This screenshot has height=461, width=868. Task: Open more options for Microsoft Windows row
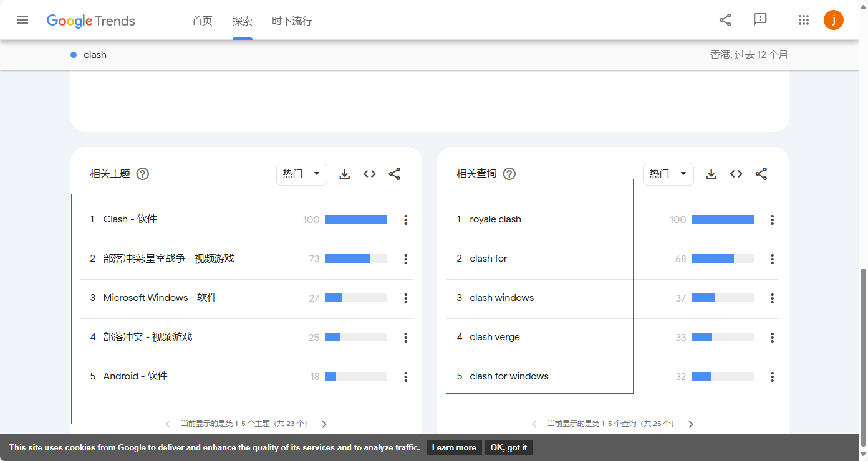tap(406, 298)
